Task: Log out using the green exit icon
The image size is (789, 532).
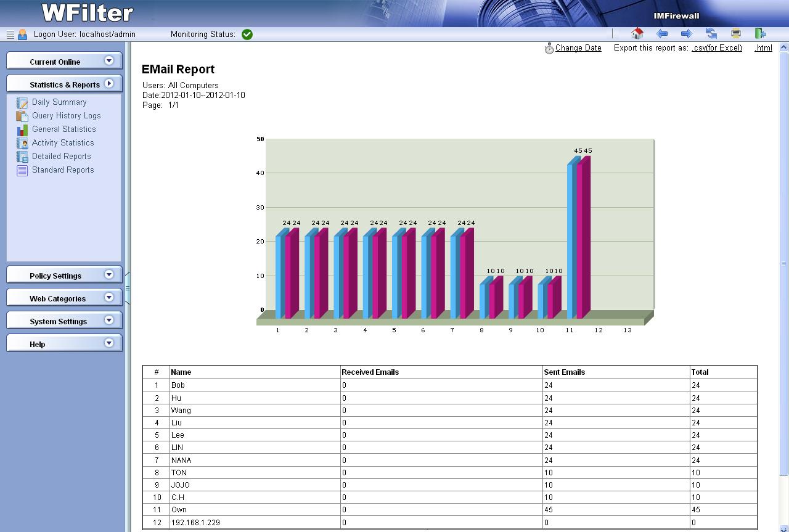Action: 761,34
